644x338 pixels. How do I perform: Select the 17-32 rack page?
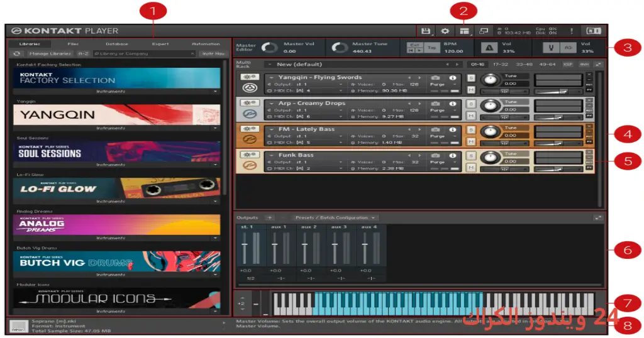(500, 65)
